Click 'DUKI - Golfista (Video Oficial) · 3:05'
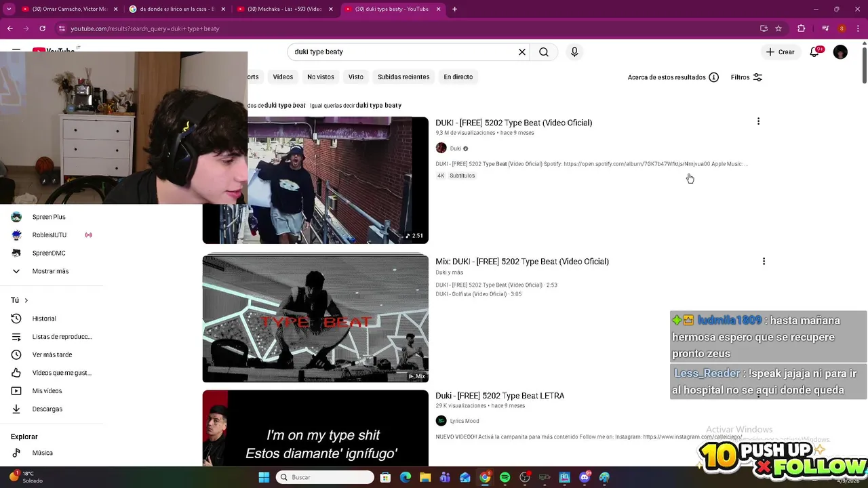868x488 pixels. pyautogui.click(x=479, y=294)
